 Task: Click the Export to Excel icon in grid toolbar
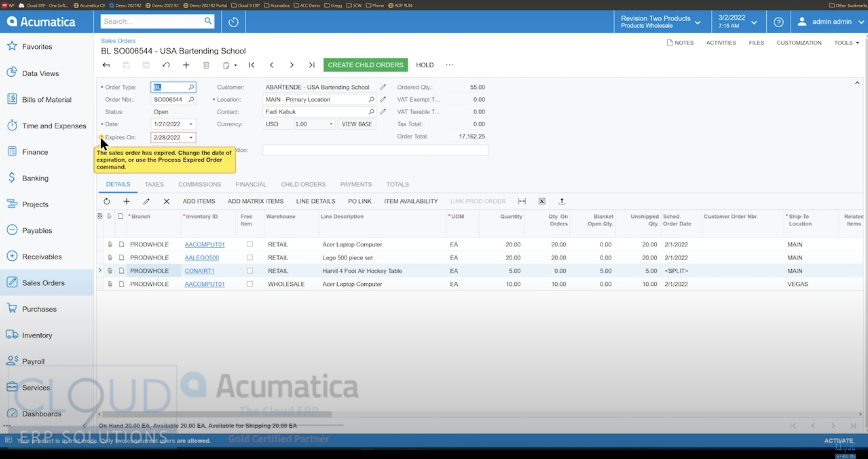click(542, 201)
